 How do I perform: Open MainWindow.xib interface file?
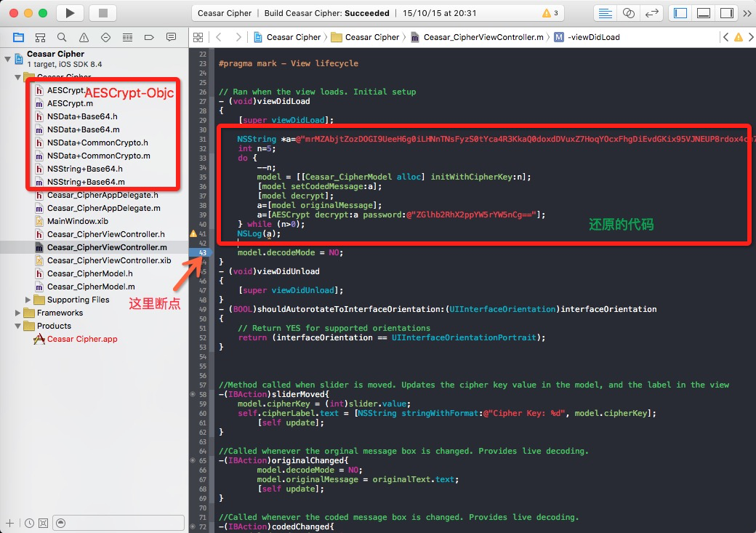tap(77, 221)
